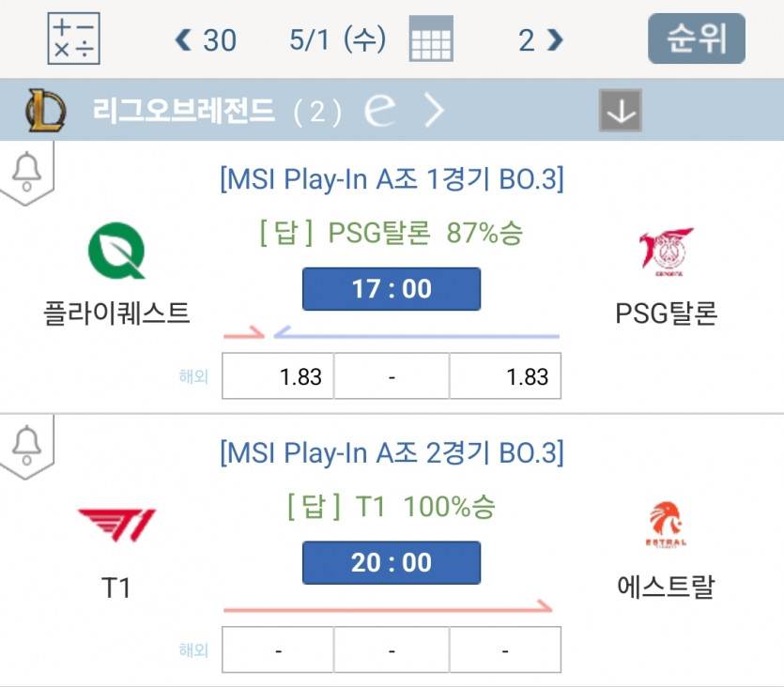Click the 'e' esports icon
Screen dimensions: 784x687
[379, 112]
